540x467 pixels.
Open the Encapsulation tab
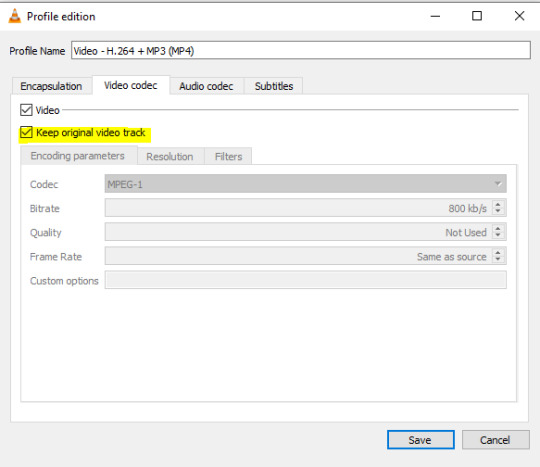[51, 86]
